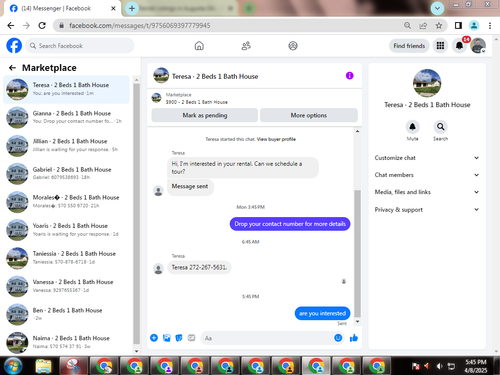500x375 pixels.
Task: Expand the Privacy & support section
Action: coord(427,209)
